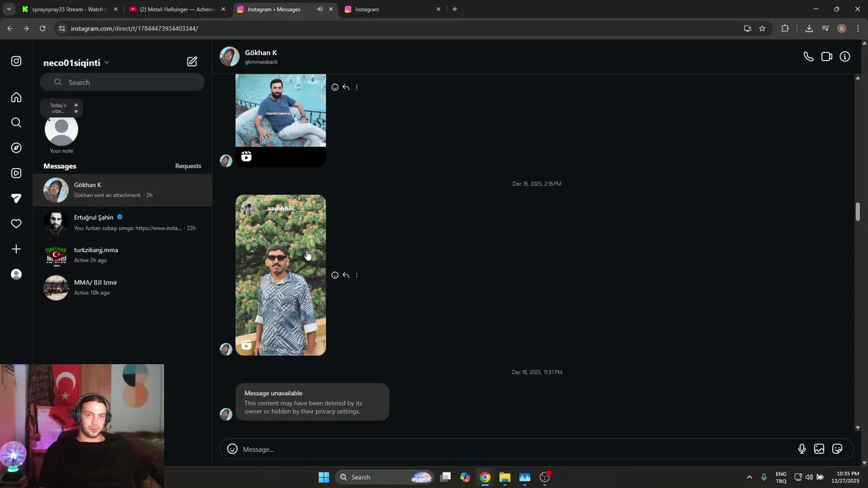Image resolution: width=868 pixels, height=488 pixels.
Task: Open MMA/ BJJ Izmir conversation
Action: [x=122, y=287]
